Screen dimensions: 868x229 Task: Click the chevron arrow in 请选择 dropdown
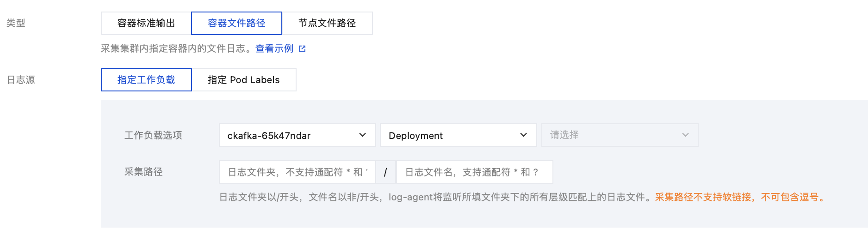tap(685, 135)
